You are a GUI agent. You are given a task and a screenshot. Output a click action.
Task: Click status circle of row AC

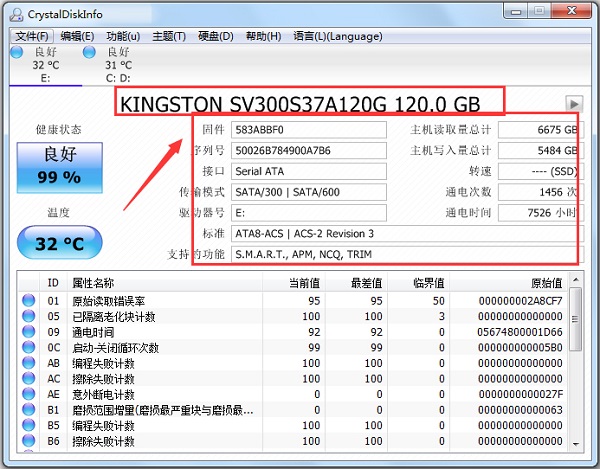pos(29,378)
